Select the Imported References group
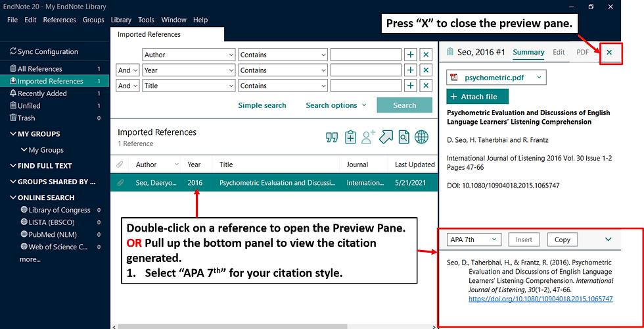The height and width of the screenshot is (329, 644). [x=55, y=81]
